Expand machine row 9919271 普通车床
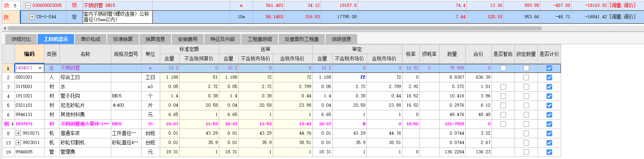 click(x=18, y=133)
